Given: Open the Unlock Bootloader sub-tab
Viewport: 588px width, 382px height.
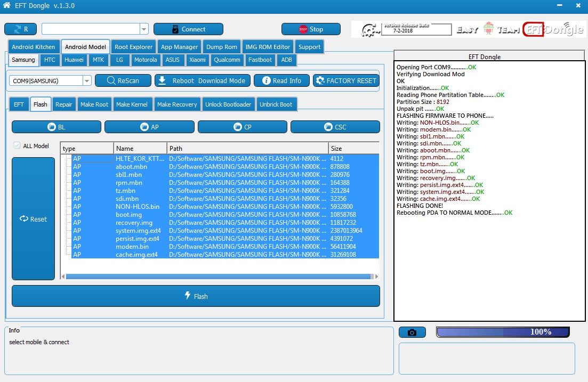Looking at the screenshot, I should tap(228, 104).
